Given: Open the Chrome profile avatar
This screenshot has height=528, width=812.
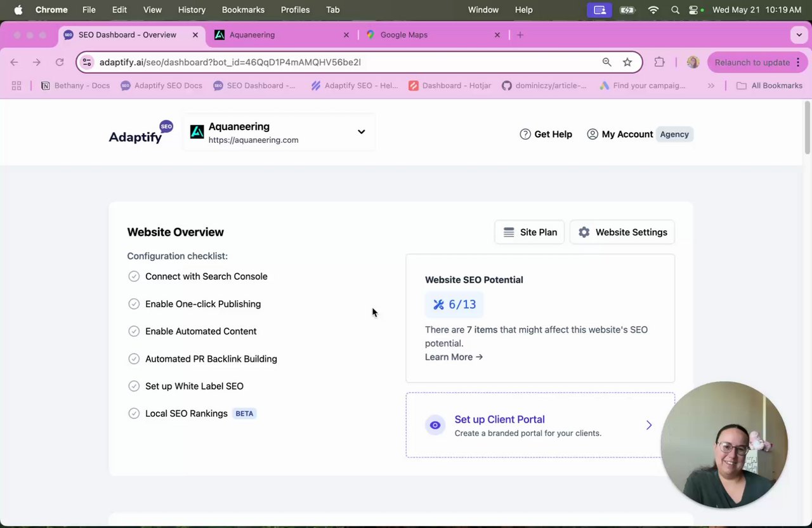Looking at the screenshot, I should tap(693, 62).
